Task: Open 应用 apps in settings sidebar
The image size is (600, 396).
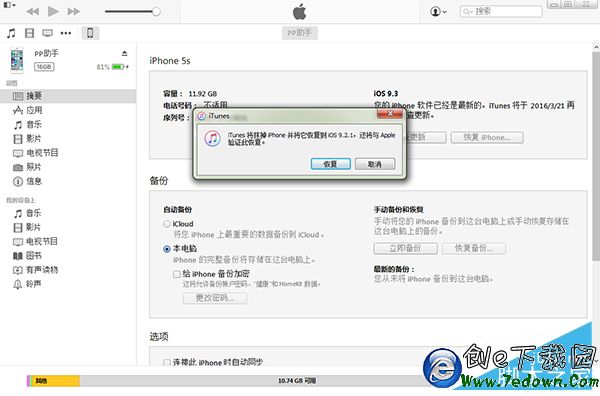Action: click(x=68, y=110)
